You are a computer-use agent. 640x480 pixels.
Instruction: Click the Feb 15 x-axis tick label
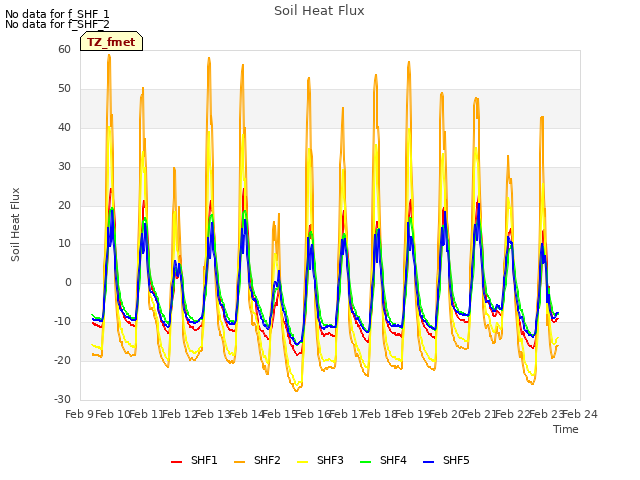[x=280, y=414]
